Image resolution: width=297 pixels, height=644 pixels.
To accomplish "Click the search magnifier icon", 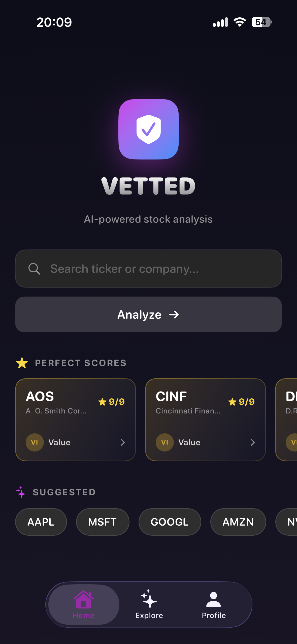I will (x=34, y=269).
